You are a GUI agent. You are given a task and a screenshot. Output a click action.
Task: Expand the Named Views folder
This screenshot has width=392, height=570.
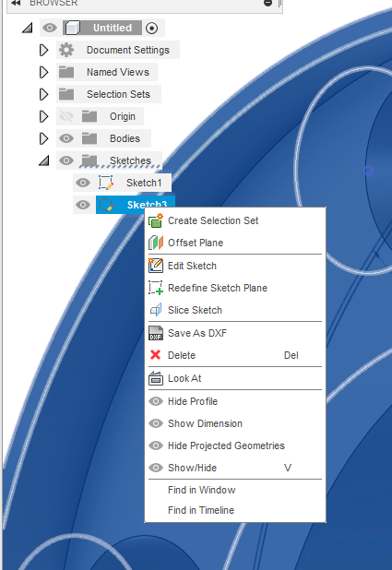[43, 72]
